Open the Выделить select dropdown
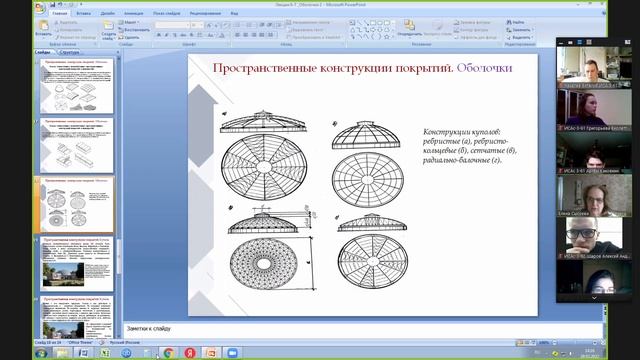 pos(520,37)
